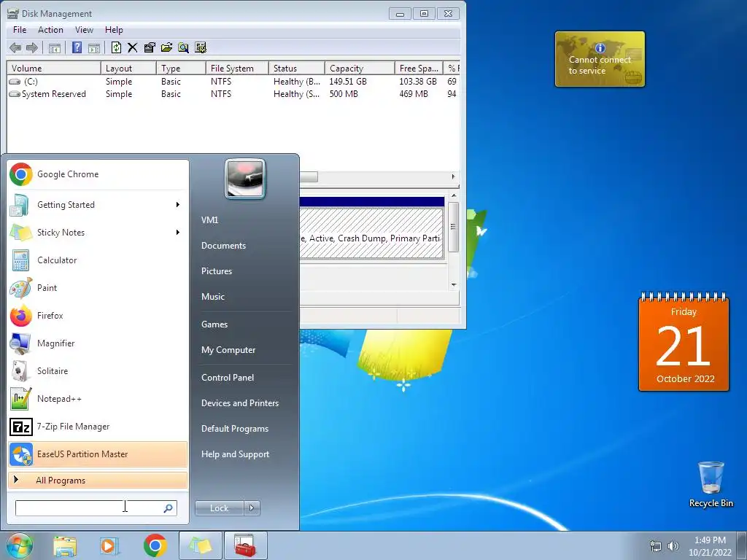Viewport: 747px width, 560px height.
Task: Open shutdown options arrow next to Lock
Action: (252, 508)
